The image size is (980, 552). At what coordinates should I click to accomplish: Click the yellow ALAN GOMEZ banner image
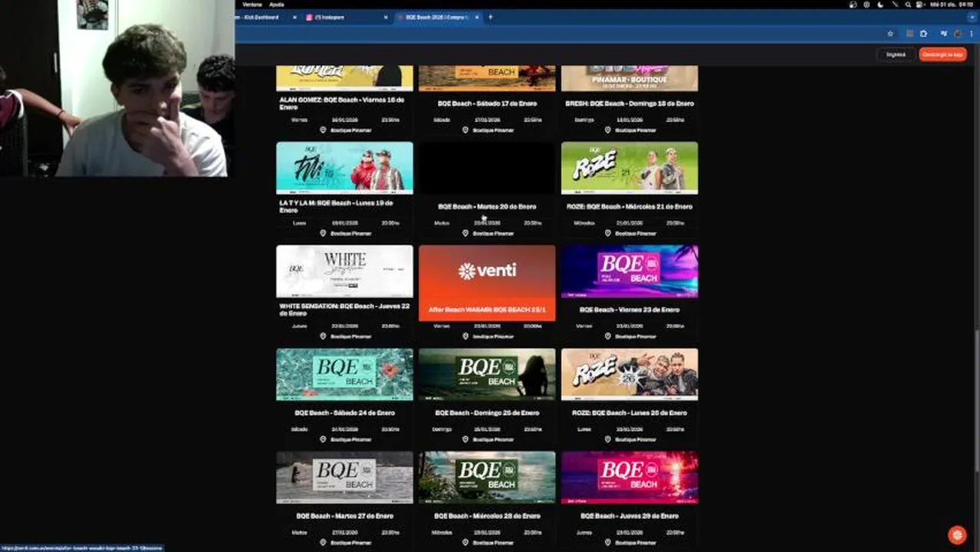(x=344, y=78)
